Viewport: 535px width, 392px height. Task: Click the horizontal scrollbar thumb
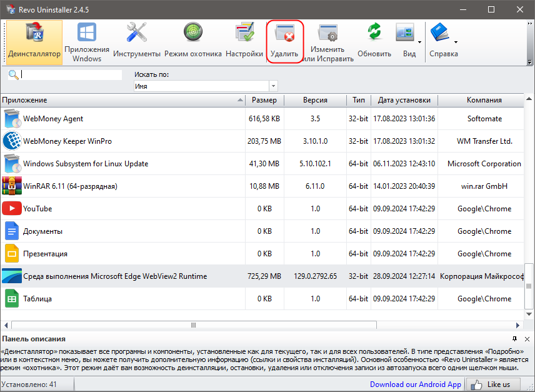pos(194,325)
